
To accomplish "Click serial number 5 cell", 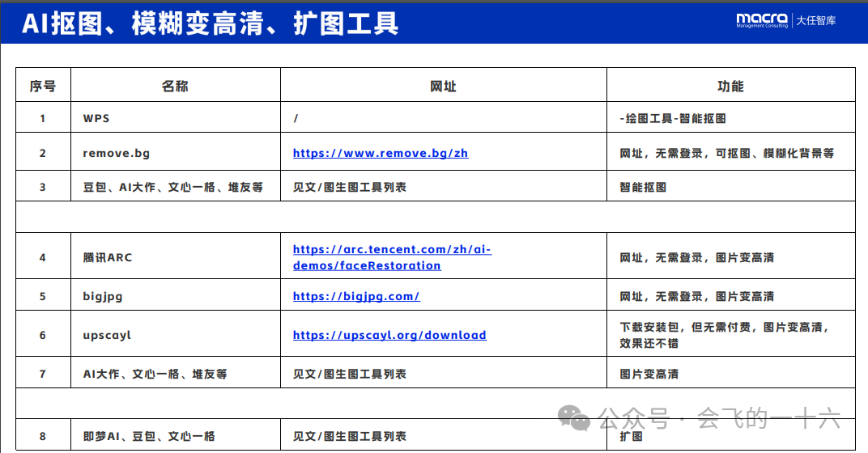I will pos(43,296).
